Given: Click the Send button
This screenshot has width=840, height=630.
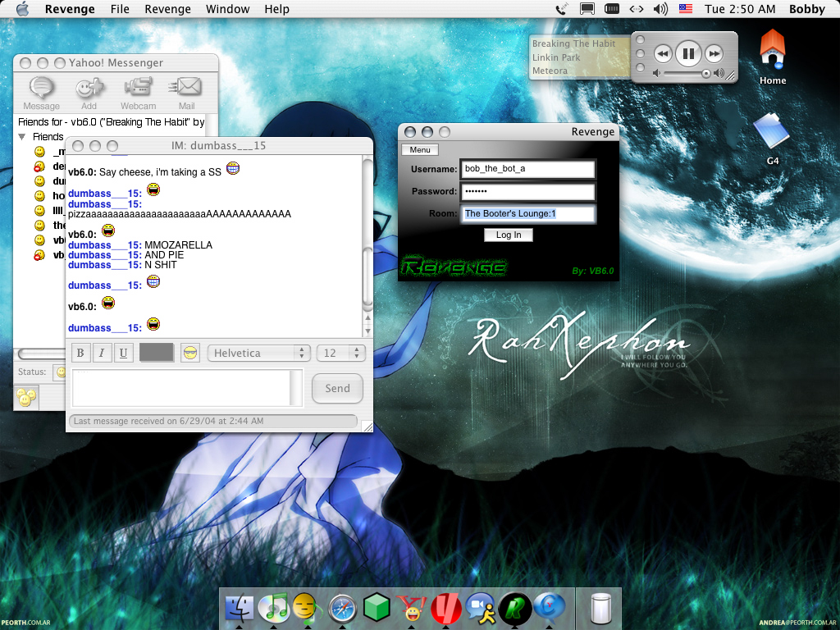Looking at the screenshot, I should point(337,388).
